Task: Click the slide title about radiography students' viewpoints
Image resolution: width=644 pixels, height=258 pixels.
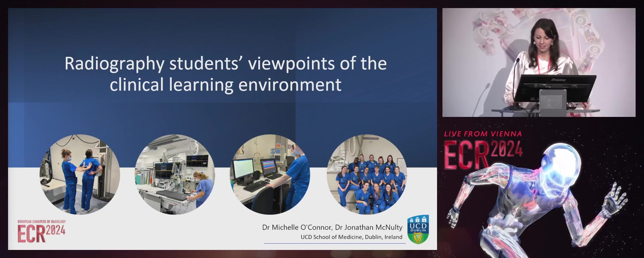Action: (225, 74)
